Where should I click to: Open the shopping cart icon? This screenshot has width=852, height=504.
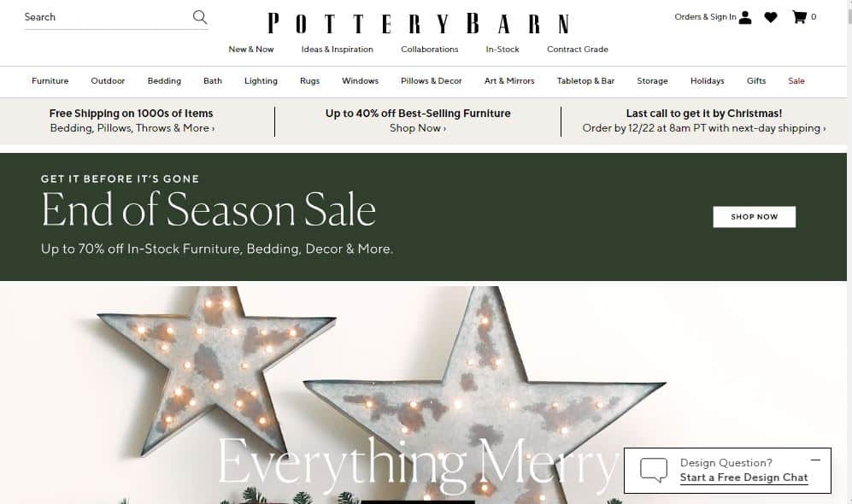pyautogui.click(x=799, y=17)
